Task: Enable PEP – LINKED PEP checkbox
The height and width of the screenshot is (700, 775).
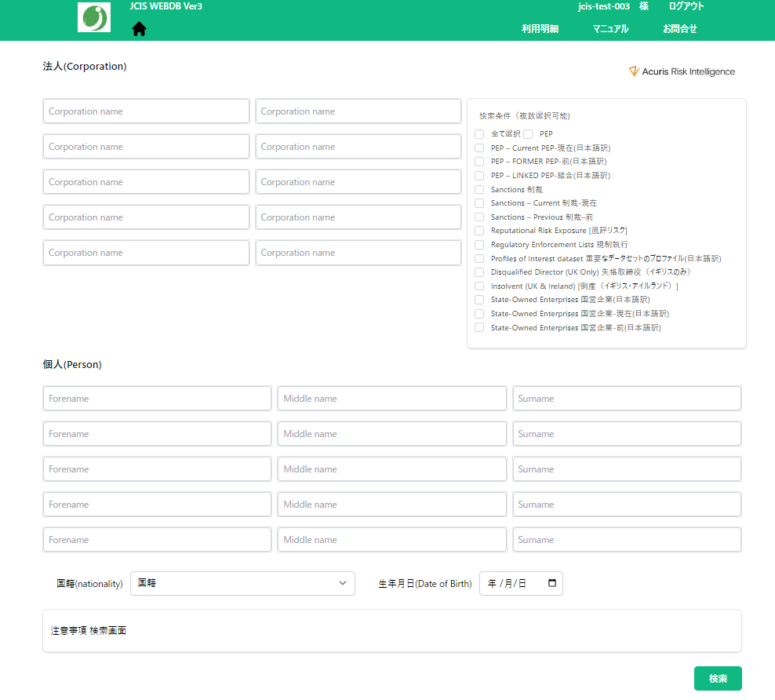Action: [479, 176]
